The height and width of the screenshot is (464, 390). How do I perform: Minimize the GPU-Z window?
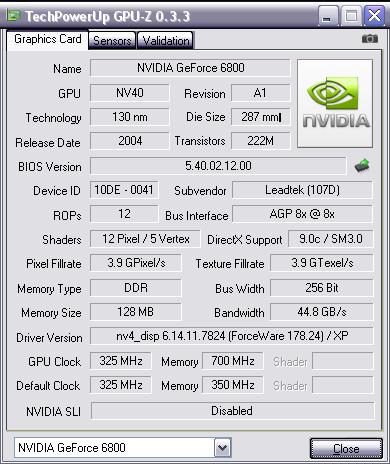tap(327, 16)
